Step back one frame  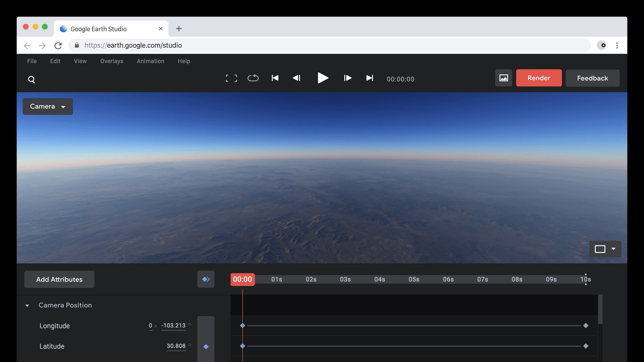click(296, 78)
